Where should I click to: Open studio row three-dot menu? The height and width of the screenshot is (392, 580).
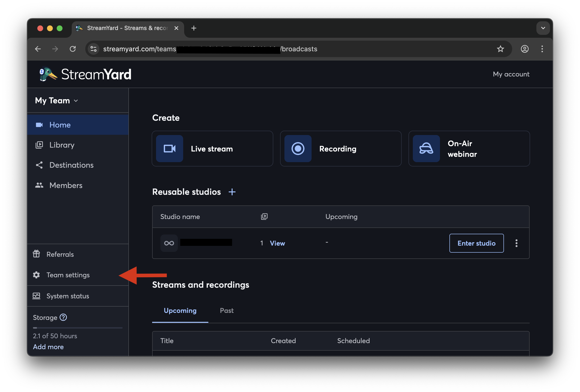pyautogui.click(x=516, y=243)
